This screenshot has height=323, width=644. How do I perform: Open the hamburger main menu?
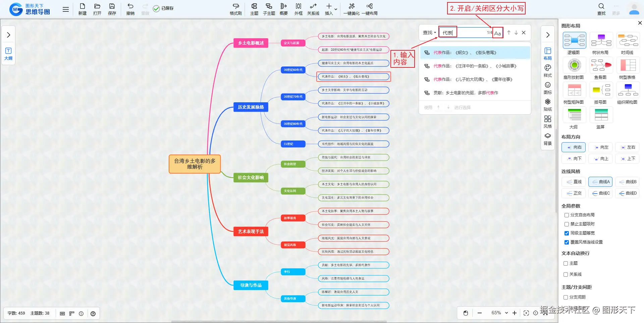66,9
